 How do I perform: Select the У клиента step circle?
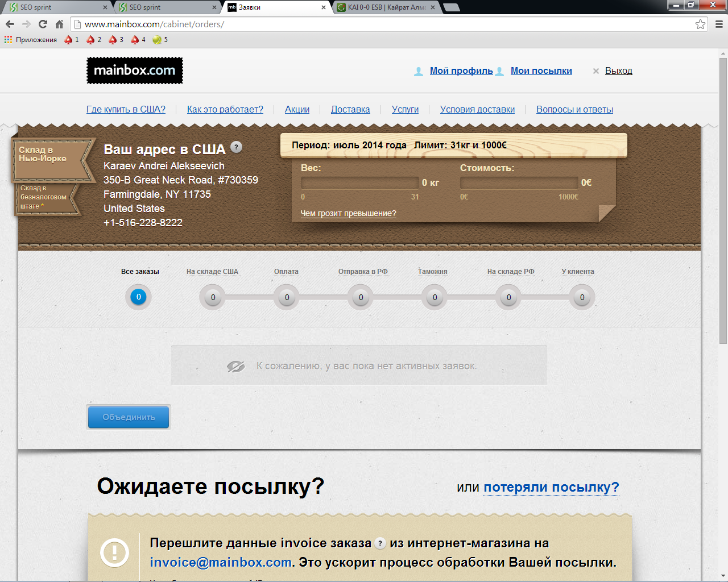(x=582, y=297)
